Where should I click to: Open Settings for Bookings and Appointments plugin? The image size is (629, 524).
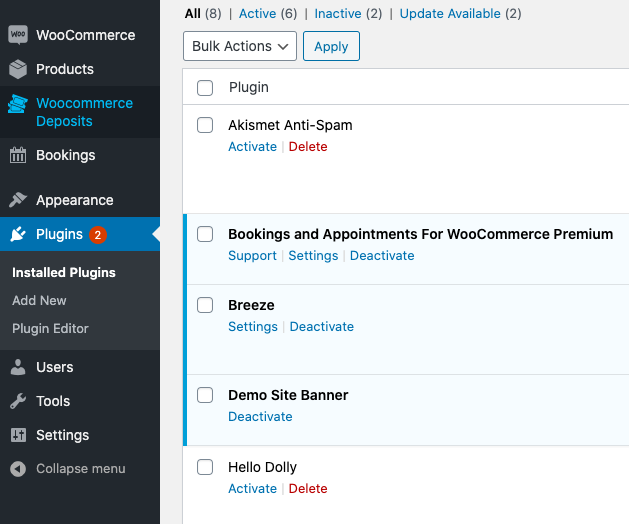[313, 256]
